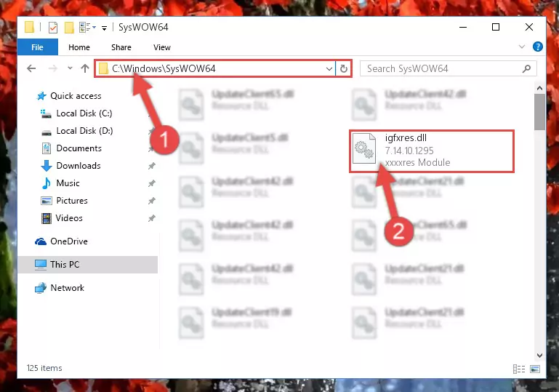
Task: Open Documents in the navigation pane
Action: 79,148
